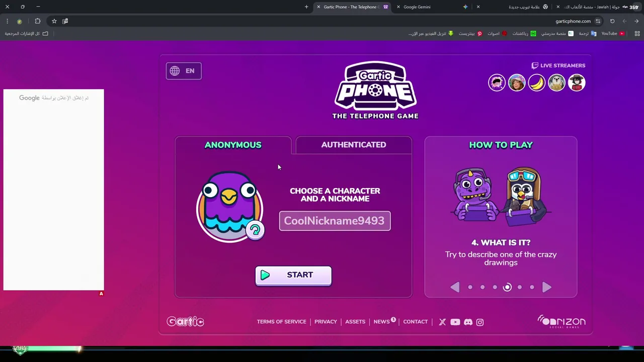Open first live streamer avatar
644x362 pixels.
tap(497, 82)
